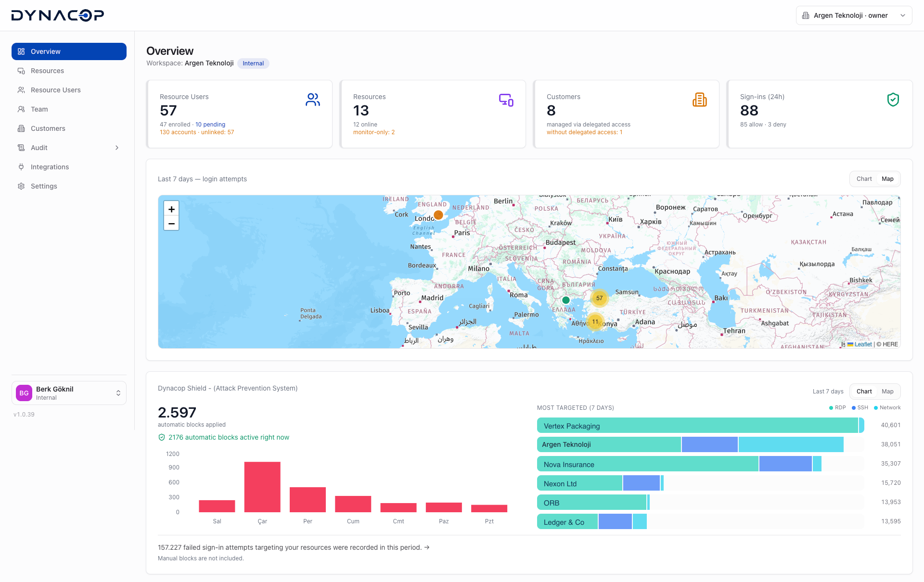Open the Integrations page
Image resolution: width=924 pixels, height=582 pixels.
coord(69,167)
